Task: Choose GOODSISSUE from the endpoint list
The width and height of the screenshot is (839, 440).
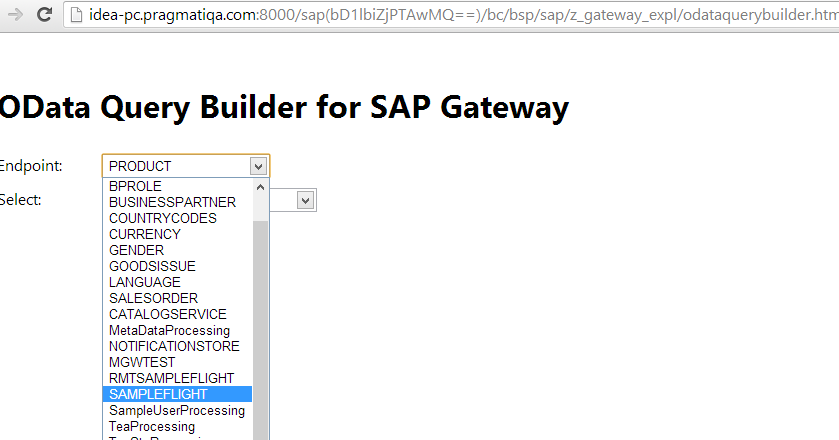Action: pos(177,267)
